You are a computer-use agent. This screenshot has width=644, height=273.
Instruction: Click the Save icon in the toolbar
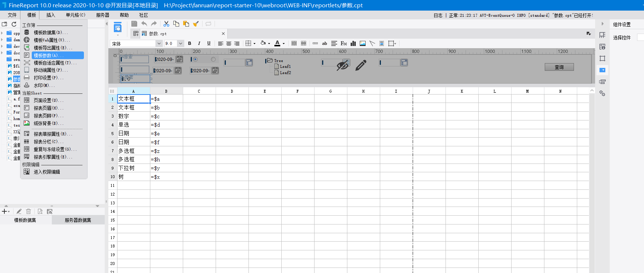point(134,24)
